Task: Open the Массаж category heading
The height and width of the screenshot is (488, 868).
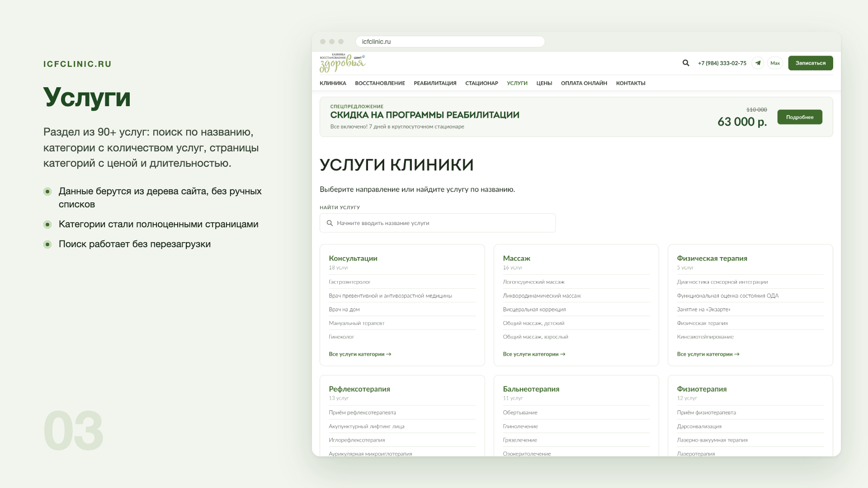Action: point(517,258)
